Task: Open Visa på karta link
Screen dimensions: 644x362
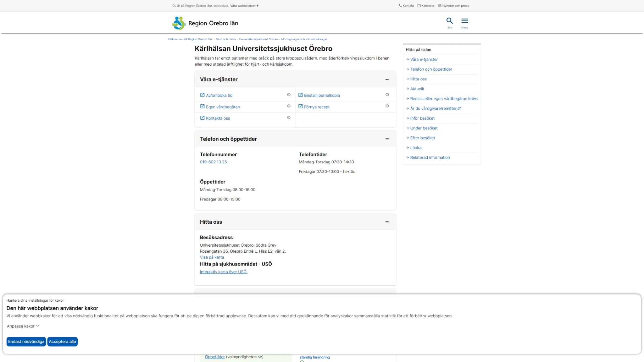Action: click(x=212, y=257)
